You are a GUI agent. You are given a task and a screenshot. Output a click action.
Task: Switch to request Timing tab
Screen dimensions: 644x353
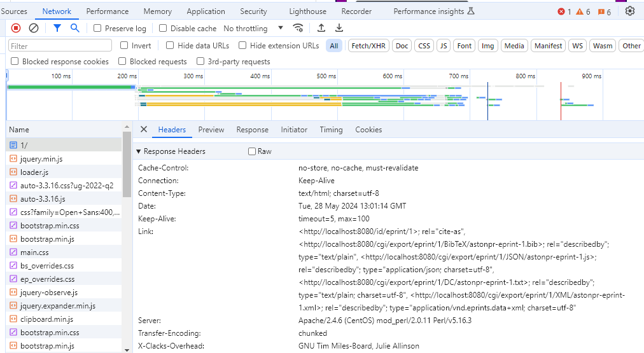click(x=331, y=130)
